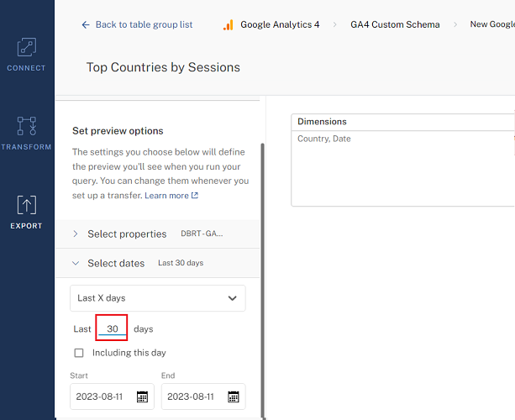The height and width of the screenshot is (420, 515).
Task: Click the back arrow icon
Action: 86,24
